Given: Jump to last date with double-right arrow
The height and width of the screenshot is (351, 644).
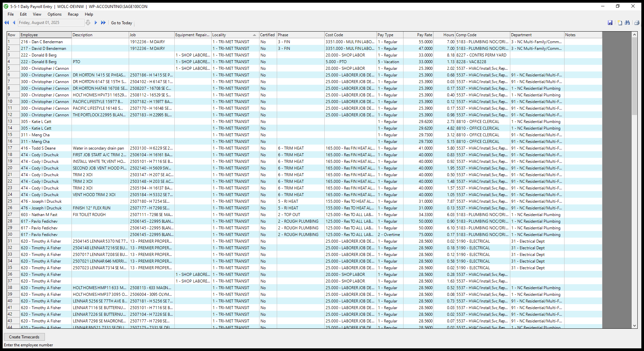Looking at the screenshot, I should pos(103,23).
